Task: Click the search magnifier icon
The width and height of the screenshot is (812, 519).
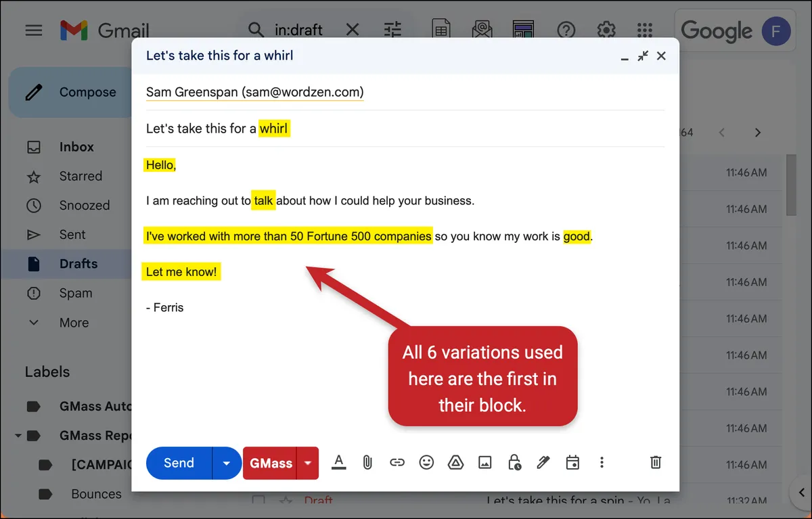Action: tap(256, 30)
